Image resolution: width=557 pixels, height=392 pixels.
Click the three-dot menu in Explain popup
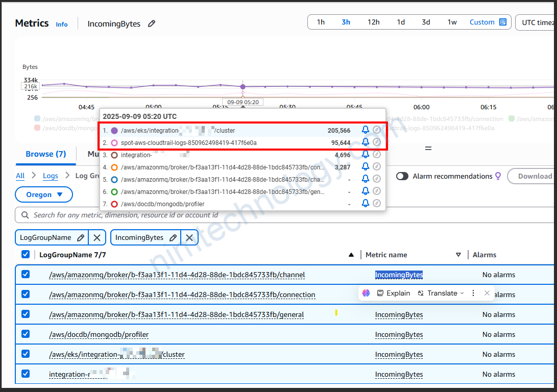pyautogui.click(x=473, y=293)
